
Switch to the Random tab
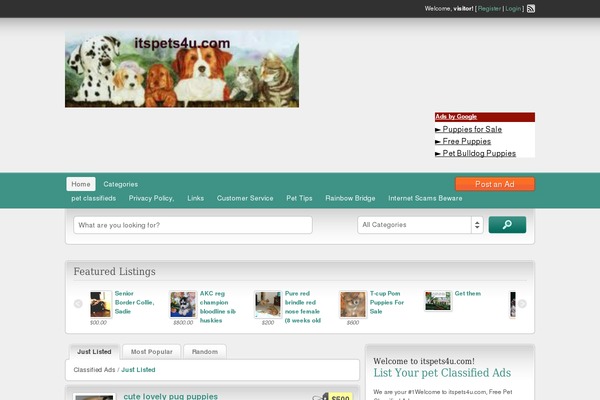point(205,352)
